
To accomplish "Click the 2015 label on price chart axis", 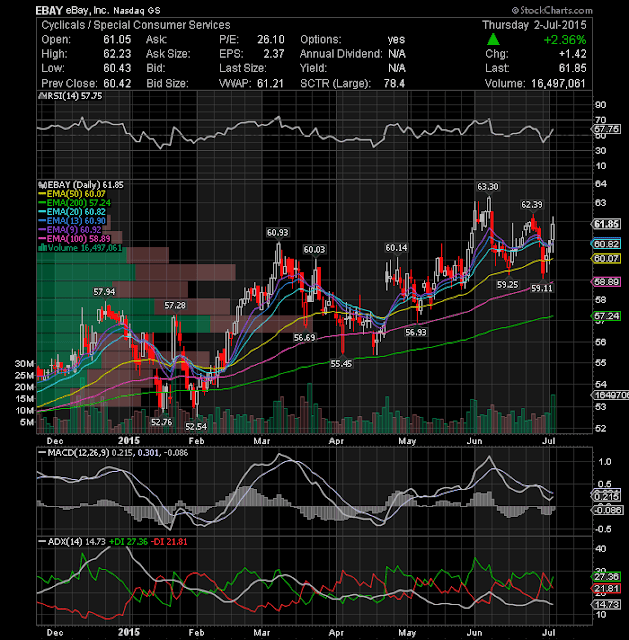I will click(129, 440).
